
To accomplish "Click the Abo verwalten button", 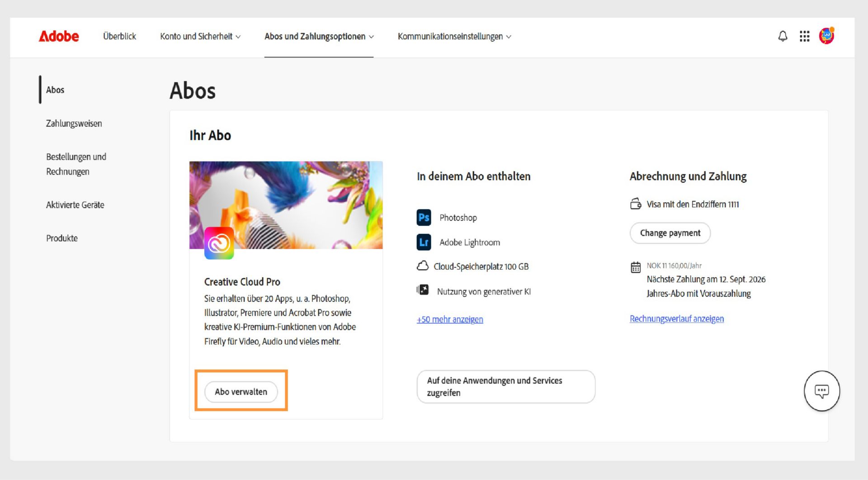I will point(241,392).
